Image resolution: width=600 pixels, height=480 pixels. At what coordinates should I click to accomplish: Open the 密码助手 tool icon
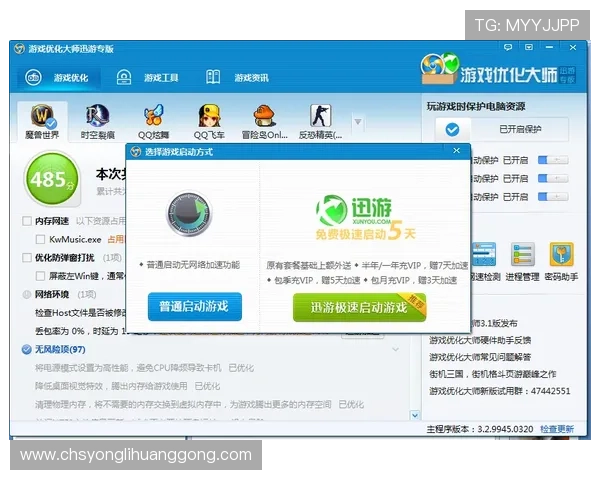coord(561,261)
